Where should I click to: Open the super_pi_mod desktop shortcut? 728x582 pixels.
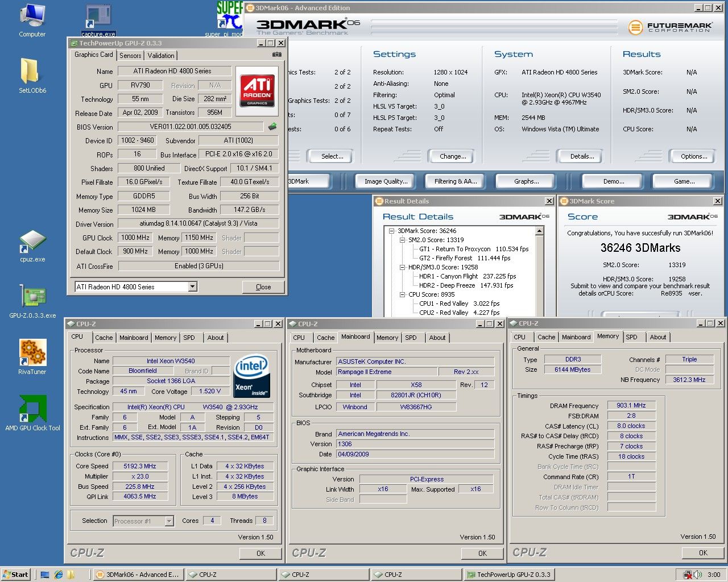point(229,19)
